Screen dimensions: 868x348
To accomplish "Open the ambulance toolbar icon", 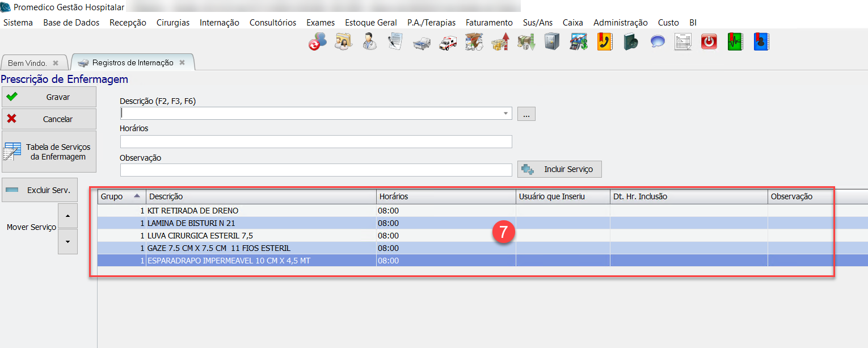I will pyautogui.click(x=448, y=42).
